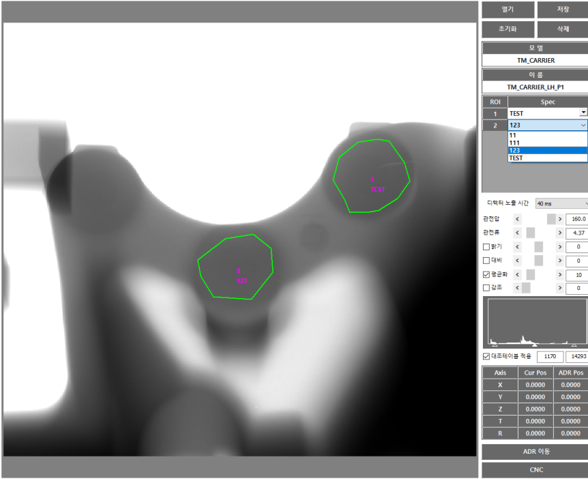Click the 대비 increase arrow
This screenshot has height=479, width=588.
560,261
